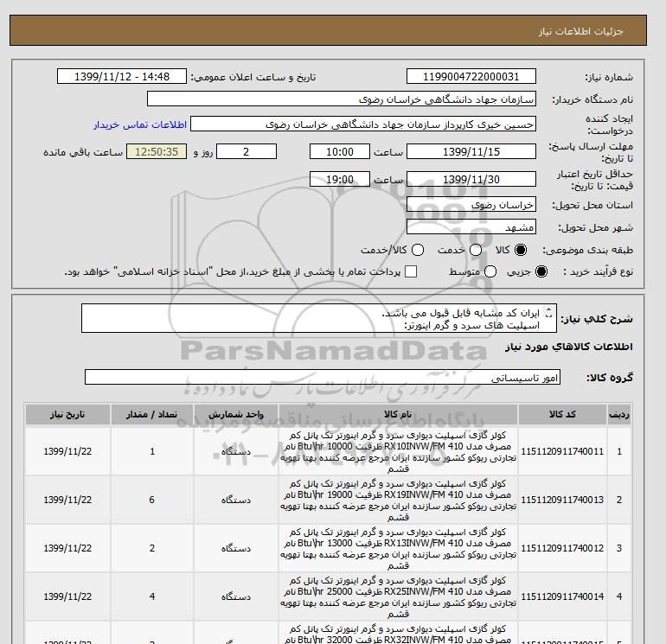This screenshot has width=666, height=644.
Task: Toggle Islamic treasury bonds payment checkbox
Action: tap(411, 271)
